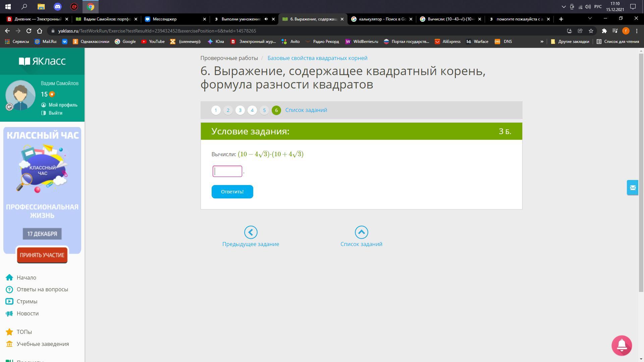
Task: Open Базовые свойства квадратных корней link
Action: pyautogui.click(x=317, y=58)
